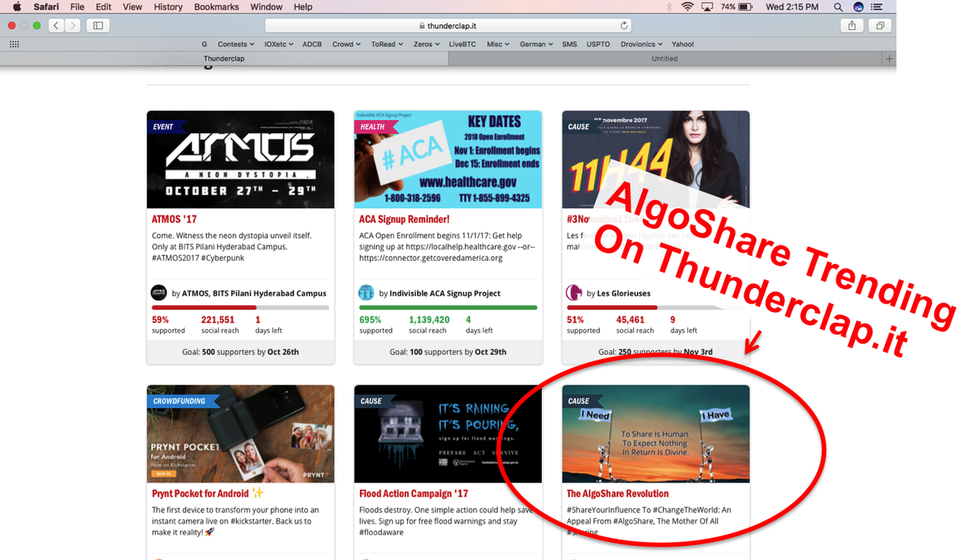
Task: Click the 1,139,420 social reach value
Action: pyautogui.click(x=429, y=320)
